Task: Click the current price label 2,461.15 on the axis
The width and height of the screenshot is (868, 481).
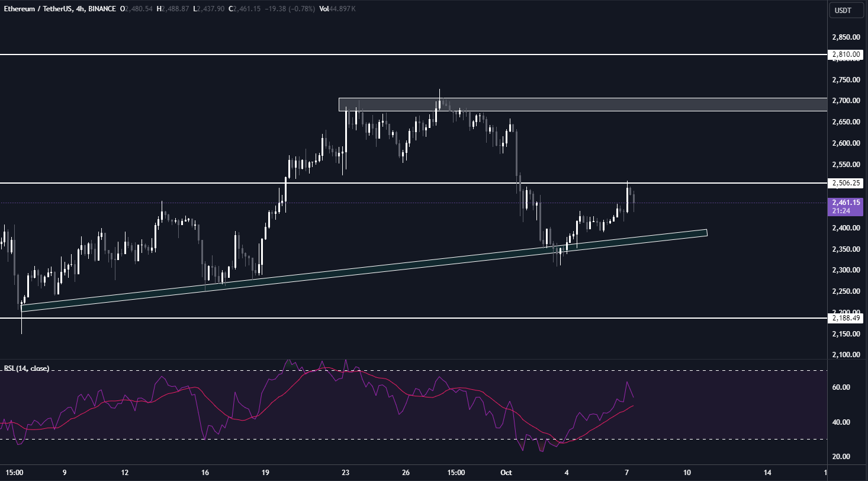Action: coord(847,203)
